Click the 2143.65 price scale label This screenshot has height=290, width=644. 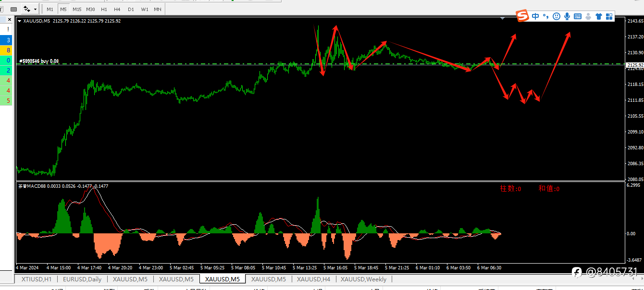(635, 21)
